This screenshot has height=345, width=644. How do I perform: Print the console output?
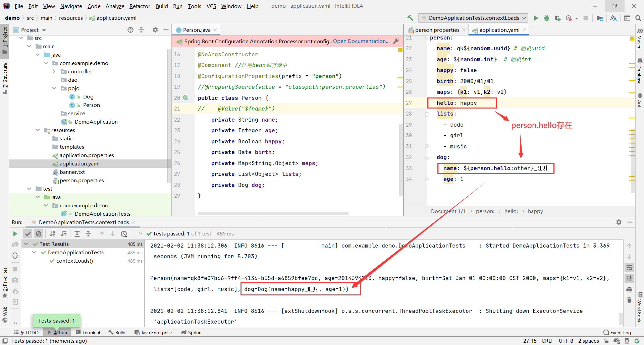[630, 289]
